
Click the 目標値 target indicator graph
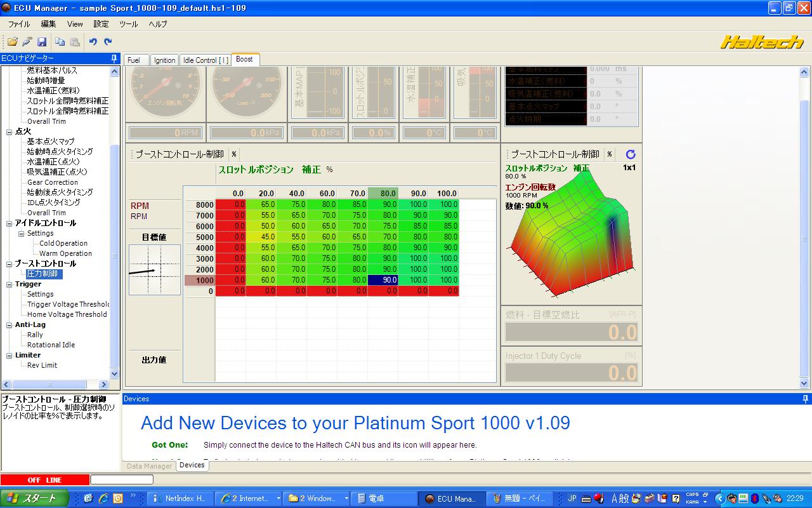pyautogui.click(x=155, y=270)
